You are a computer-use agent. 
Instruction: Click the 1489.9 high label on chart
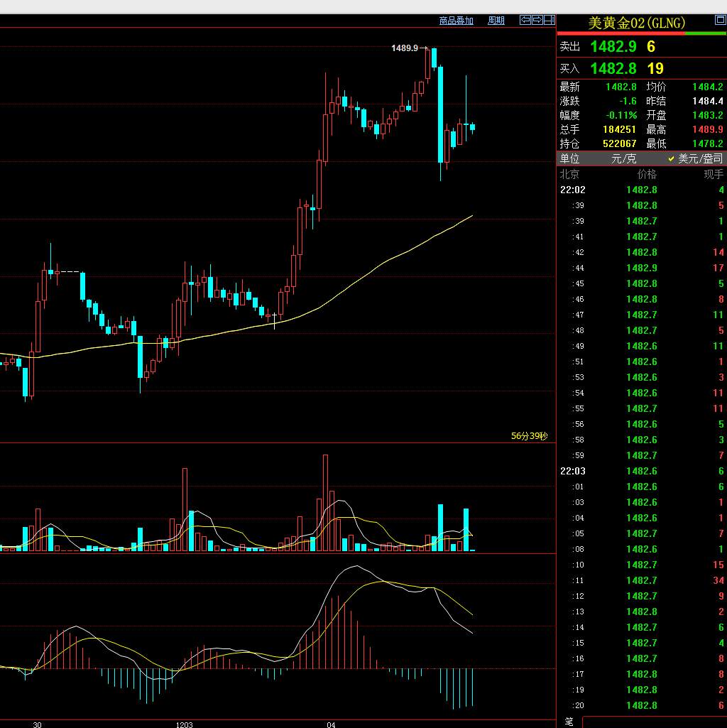click(x=405, y=48)
